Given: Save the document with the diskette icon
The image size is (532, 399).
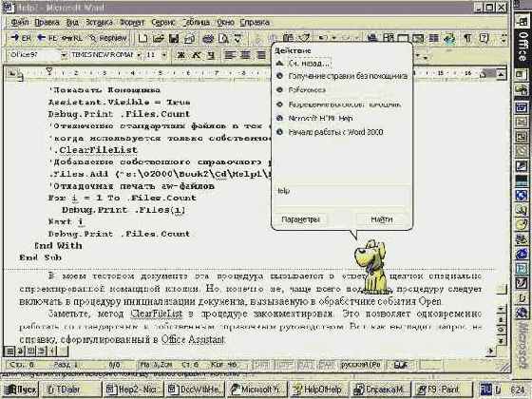Looking at the screenshot, I should click(x=174, y=38).
